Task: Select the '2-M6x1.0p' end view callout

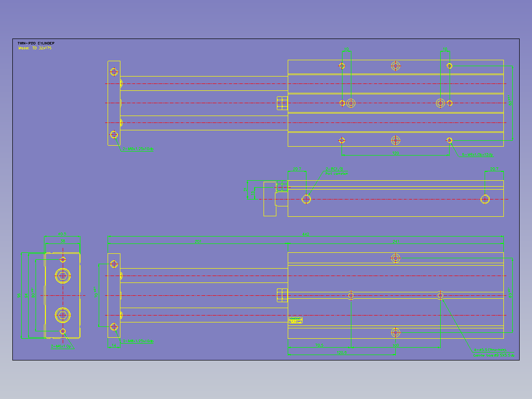Action: [x=61, y=346]
